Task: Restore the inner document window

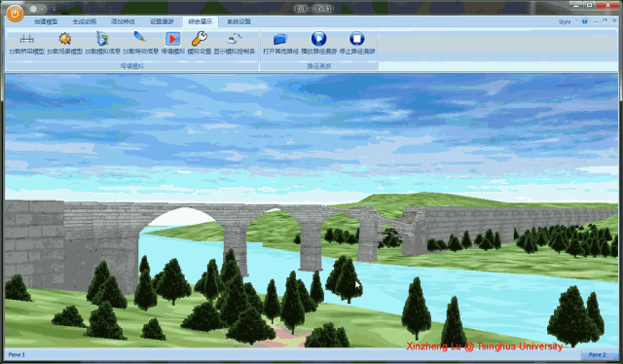Action: point(605,21)
